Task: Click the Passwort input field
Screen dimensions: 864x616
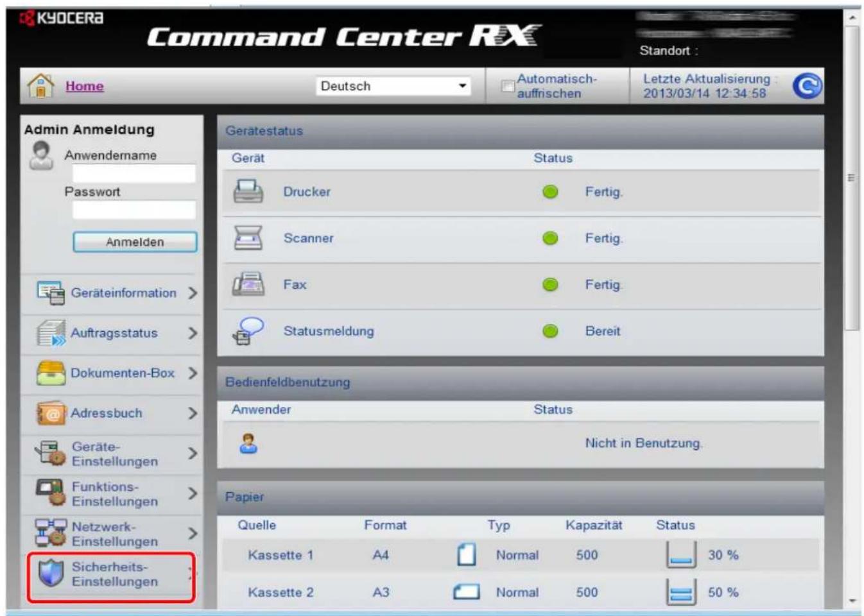Action: point(134,210)
